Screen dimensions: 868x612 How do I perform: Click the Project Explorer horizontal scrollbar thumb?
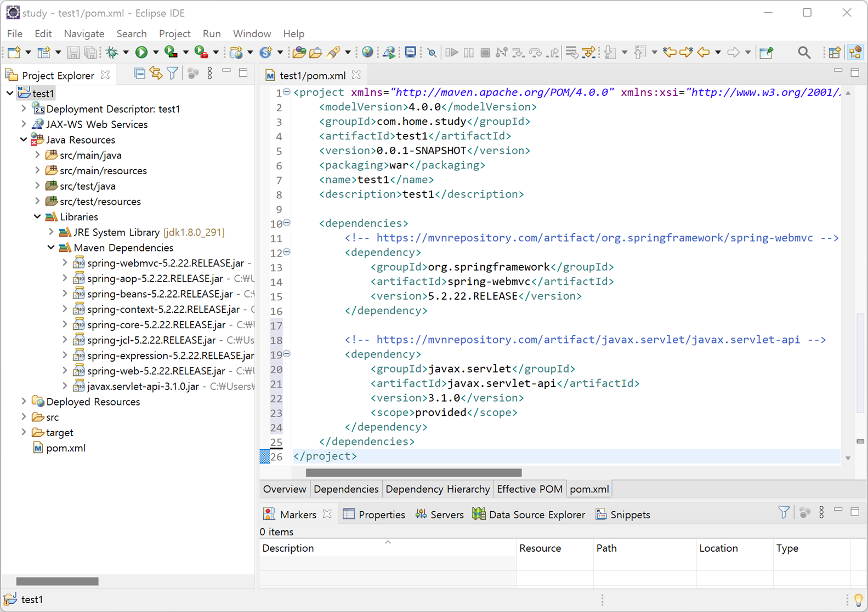coord(57,581)
